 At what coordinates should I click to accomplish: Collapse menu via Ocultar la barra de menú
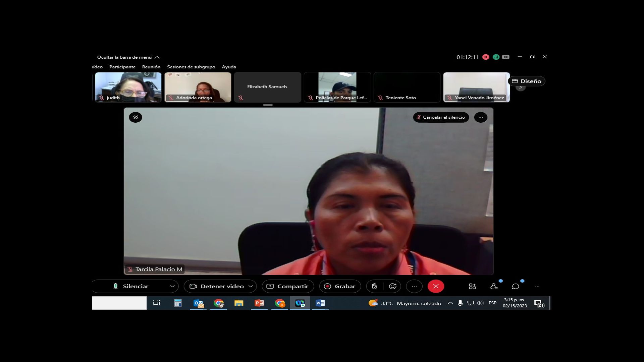click(128, 57)
